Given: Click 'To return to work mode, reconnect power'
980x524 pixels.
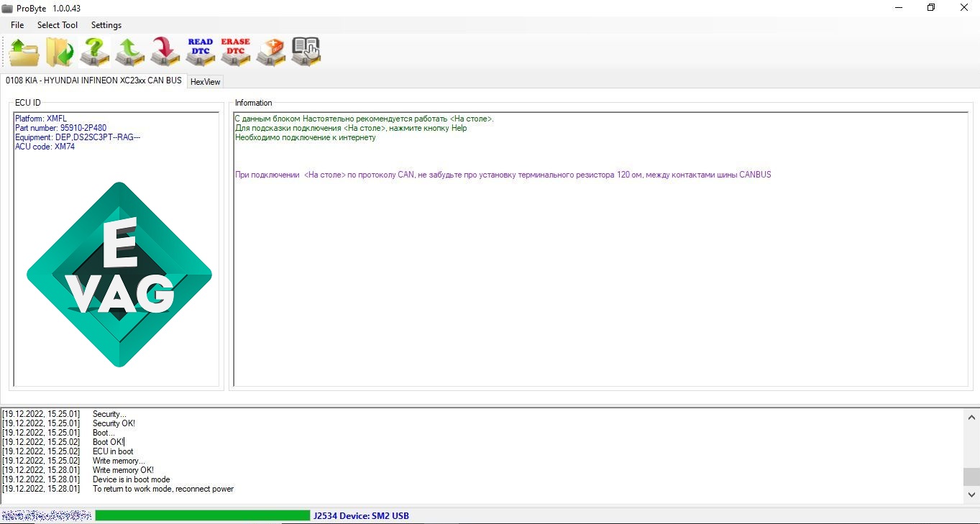Looking at the screenshot, I should (163, 489).
